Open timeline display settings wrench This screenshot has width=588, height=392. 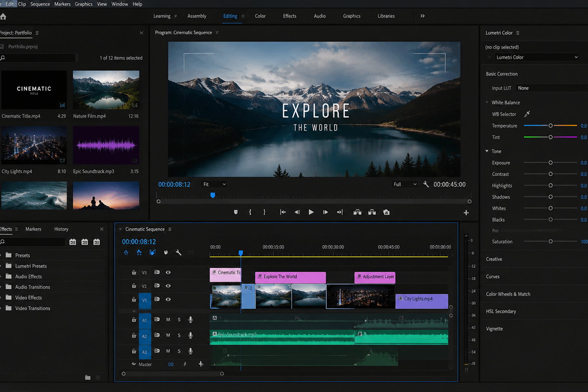click(178, 252)
